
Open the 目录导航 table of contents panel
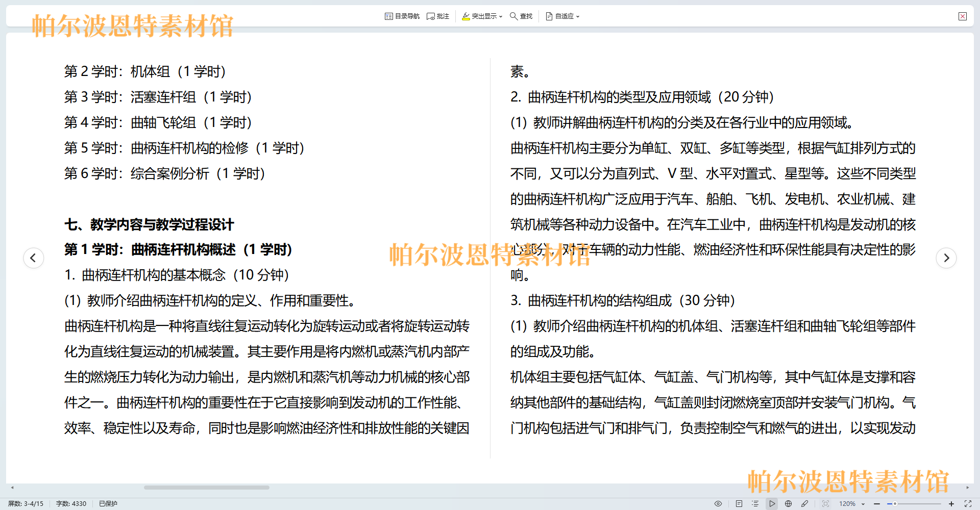point(402,16)
